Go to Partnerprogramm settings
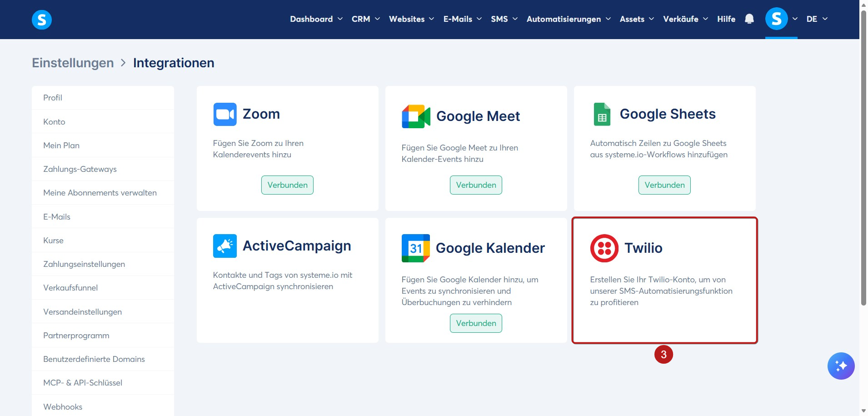The height and width of the screenshot is (416, 868). pos(103,336)
